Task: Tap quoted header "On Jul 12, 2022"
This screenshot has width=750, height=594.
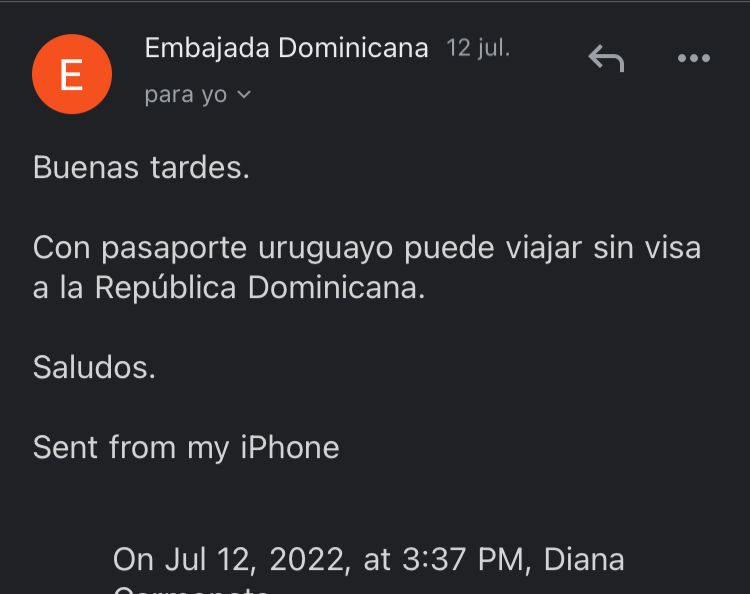Action: pyautogui.click(x=234, y=559)
